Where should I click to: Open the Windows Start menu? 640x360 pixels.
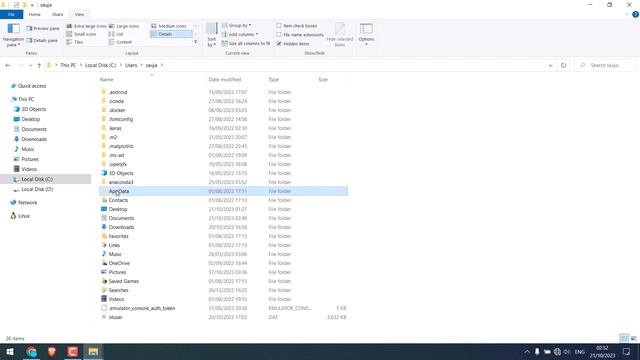[x=10, y=351]
